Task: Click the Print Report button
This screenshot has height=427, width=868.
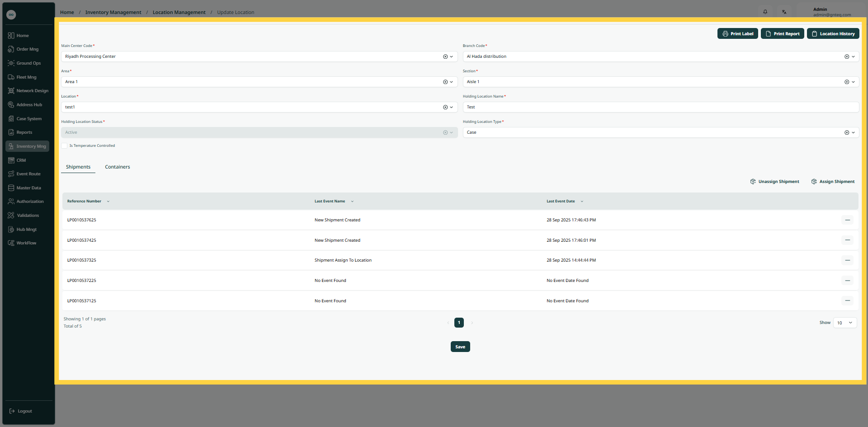Action: 782,34
